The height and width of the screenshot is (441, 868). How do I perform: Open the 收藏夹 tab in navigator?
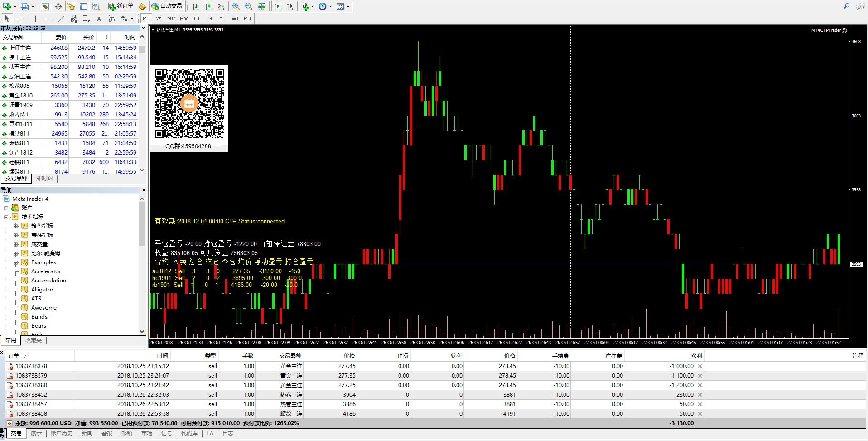pos(34,340)
